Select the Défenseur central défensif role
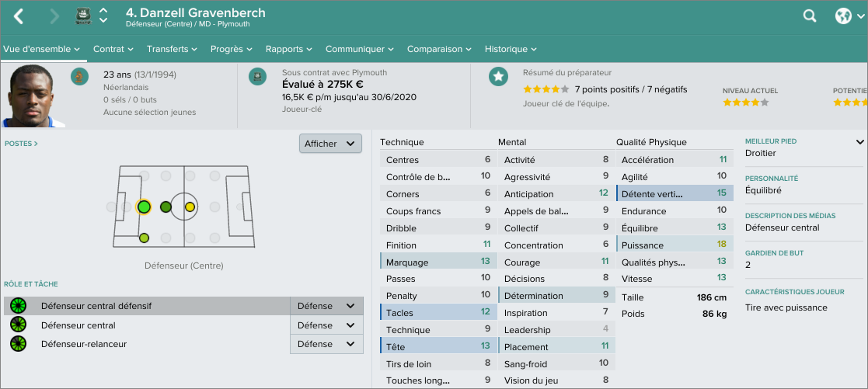Image resolution: width=868 pixels, height=389 pixels. pos(96,306)
